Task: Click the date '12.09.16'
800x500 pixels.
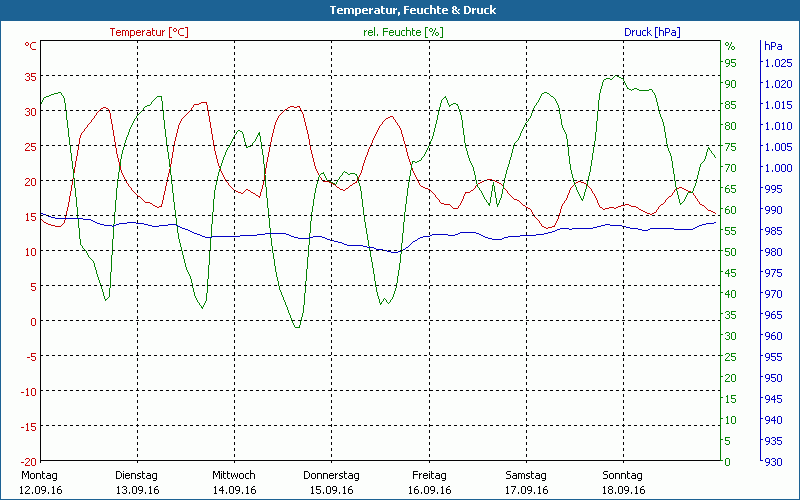Action: 40,490
